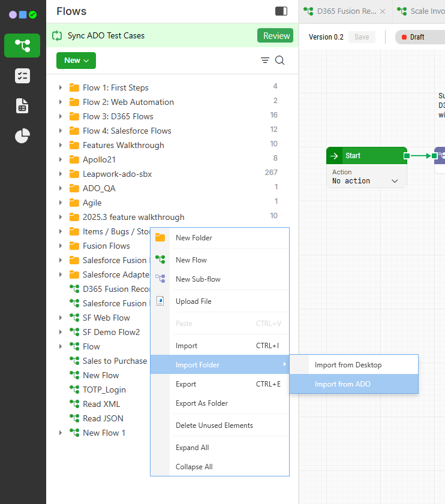
Task: Click the Sync ADO Test Cases icon
Action: pyautogui.click(x=58, y=36)
